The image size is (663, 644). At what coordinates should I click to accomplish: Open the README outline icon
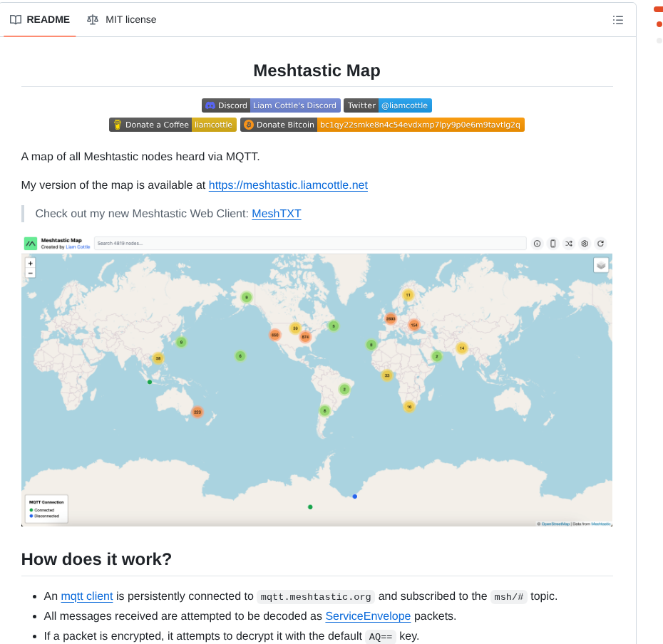click(x=617, y=20)
